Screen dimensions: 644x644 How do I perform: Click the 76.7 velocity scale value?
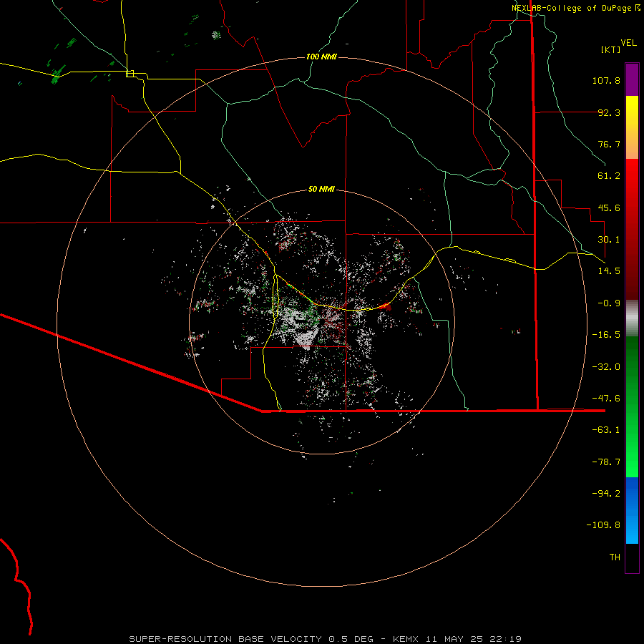609,144
